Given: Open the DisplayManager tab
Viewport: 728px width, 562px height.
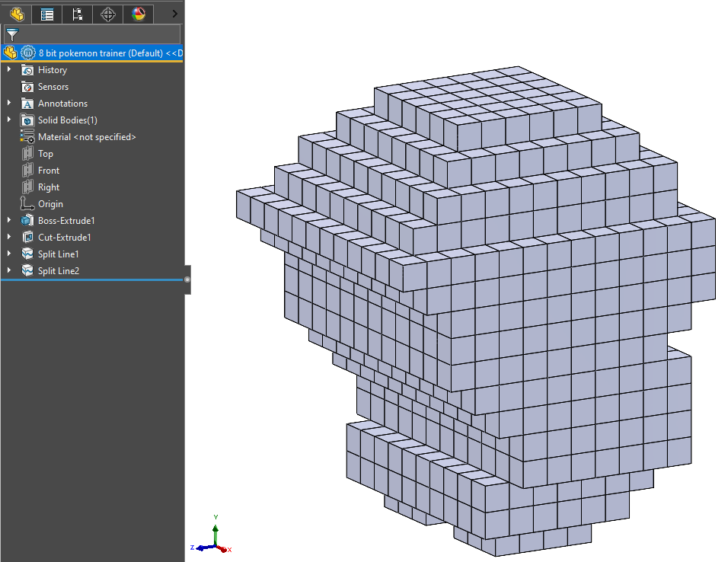Looking at the screenshot, I should coord(139,14).
